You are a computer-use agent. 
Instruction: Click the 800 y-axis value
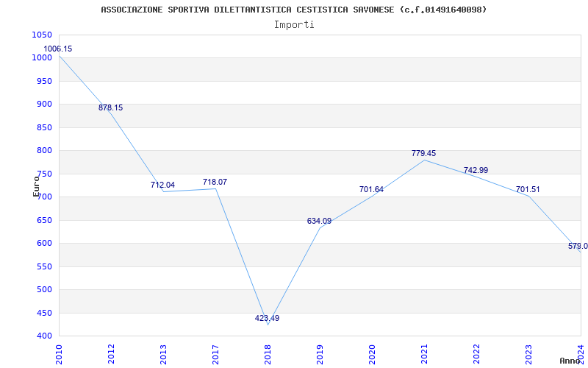tap(44, 151)
